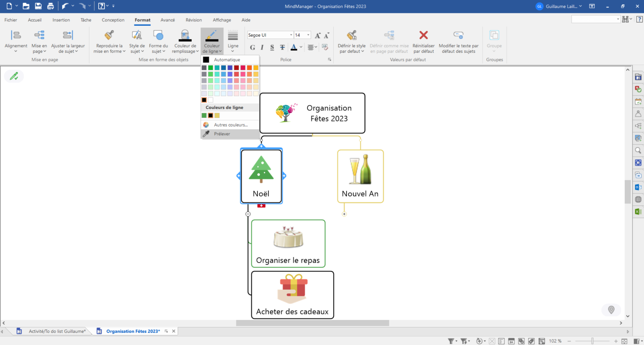Toggle bold (G) formatting
This screenshot has height=345, width=644.
coord(253,48)
